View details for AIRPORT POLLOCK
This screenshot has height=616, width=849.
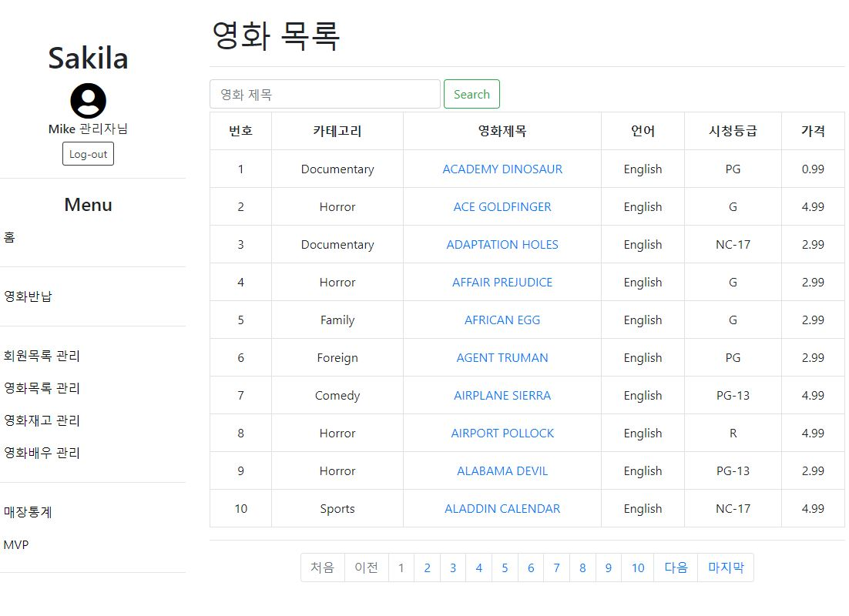(x=502, y=433)
